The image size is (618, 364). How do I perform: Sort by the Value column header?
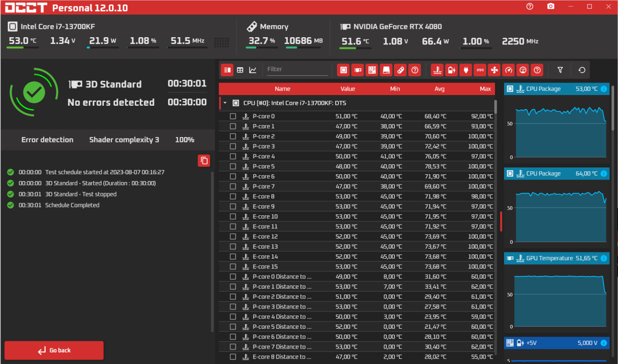[x=348, y=89]
